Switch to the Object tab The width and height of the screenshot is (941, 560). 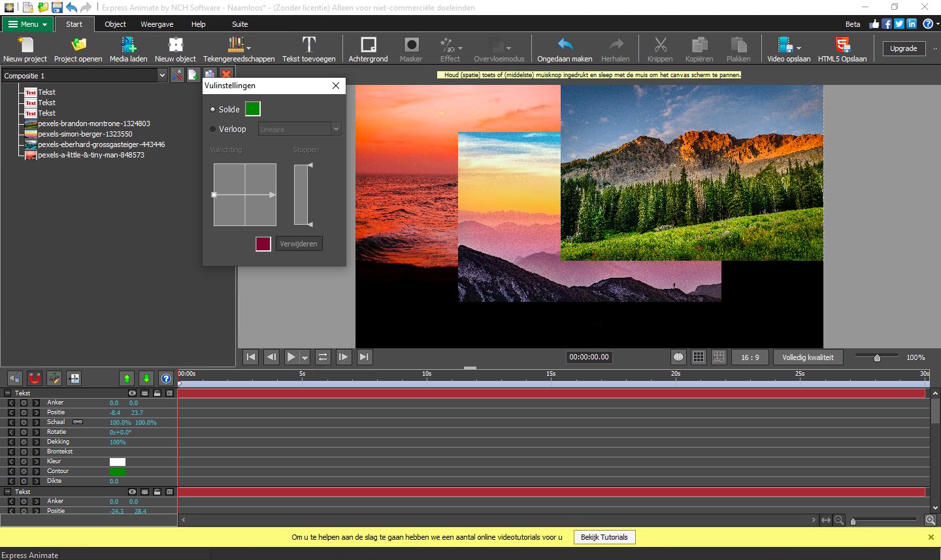(115, 24)
